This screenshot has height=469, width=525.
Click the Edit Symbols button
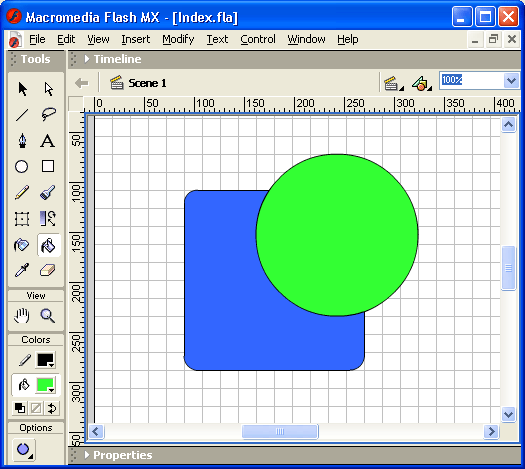coord(422,83)
